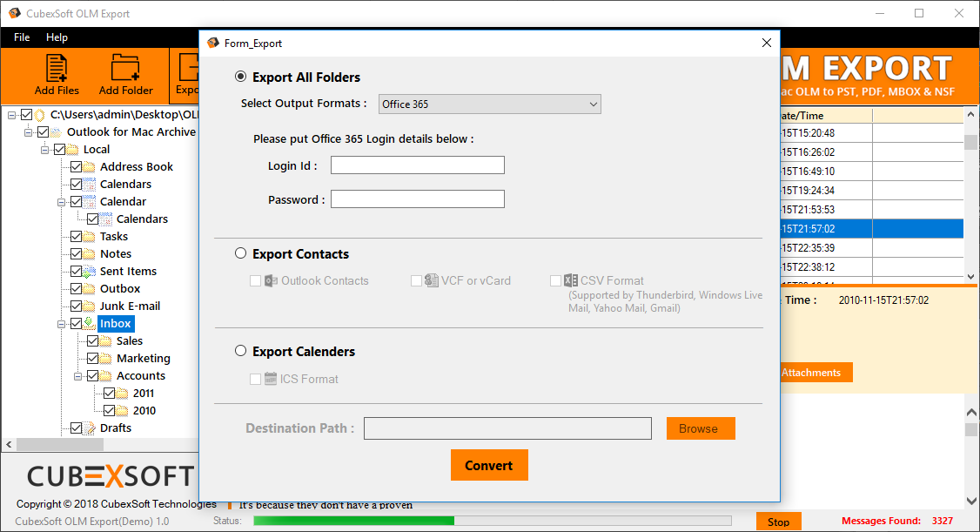Open the File menu
The width and height of the screenshot is (980, 532).
pyautogui.click(x=22, y=37)
